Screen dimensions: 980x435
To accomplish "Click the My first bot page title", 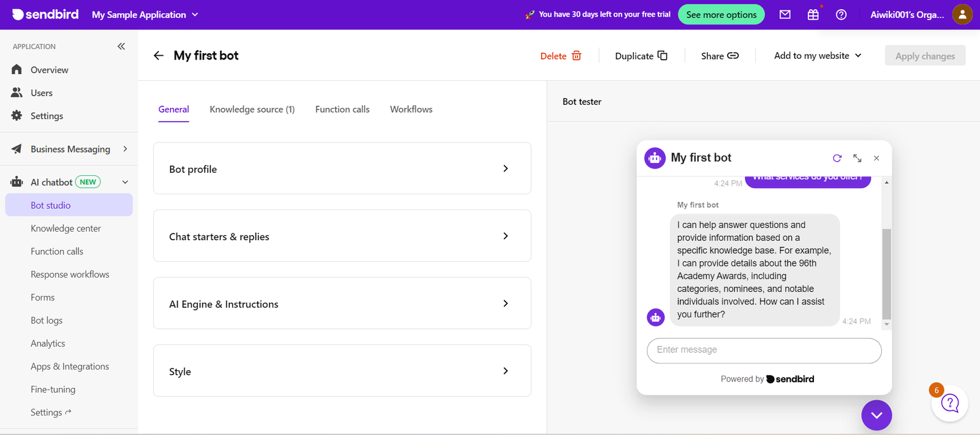I will 206,56.
